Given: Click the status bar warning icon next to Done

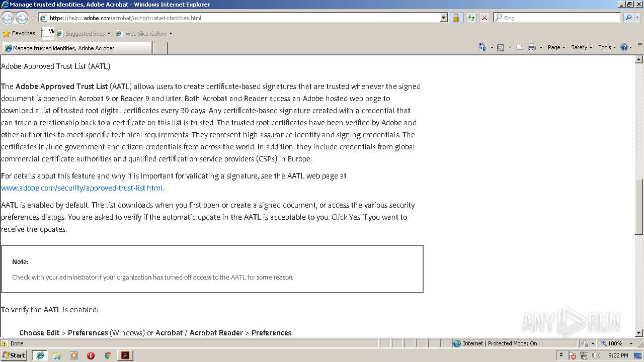Looking at the screenshot, I should (5, 343).
